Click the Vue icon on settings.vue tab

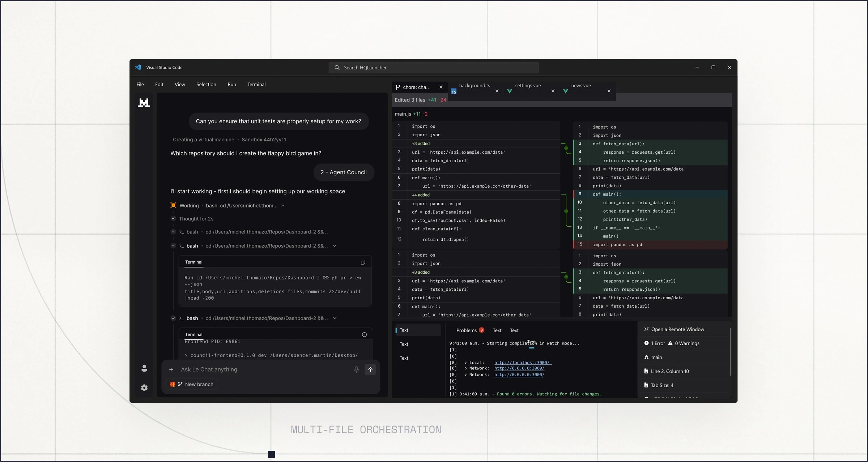point(510,91)
